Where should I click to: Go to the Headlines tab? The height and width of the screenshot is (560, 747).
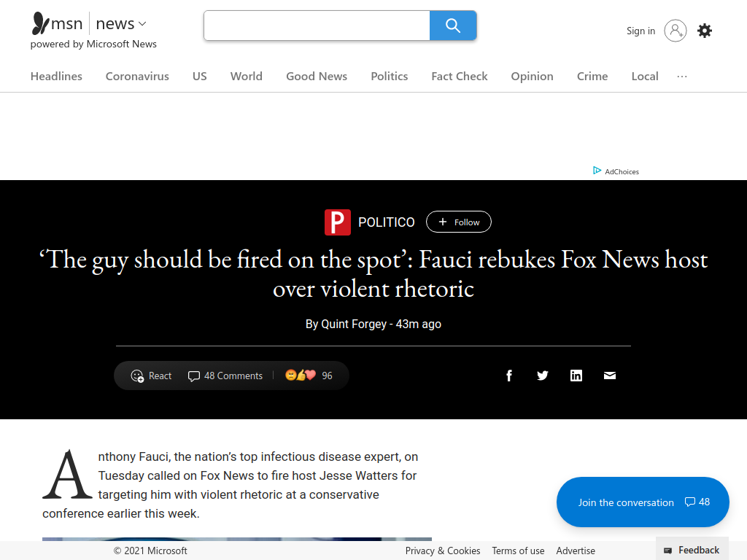(x=56, y=76)
